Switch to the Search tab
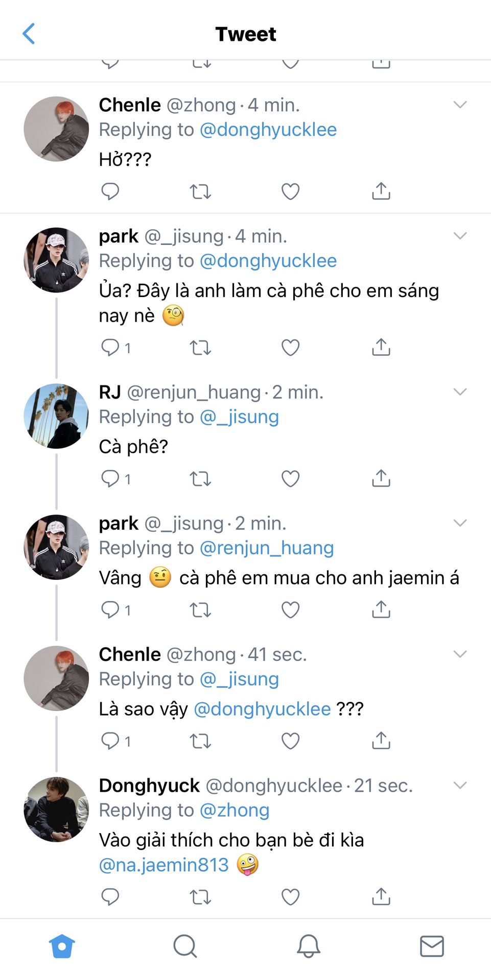This screenshot has height=980, width=491. tap(185, 946)
